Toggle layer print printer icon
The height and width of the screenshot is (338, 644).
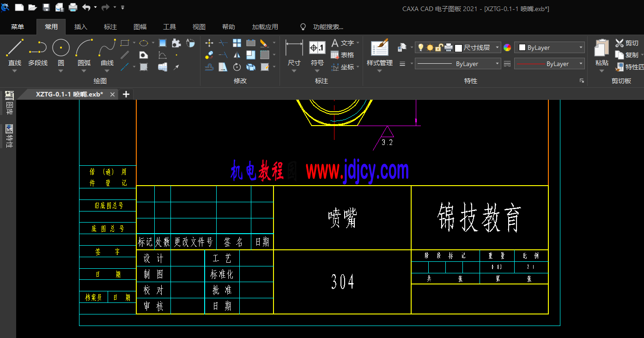(449, 48)
